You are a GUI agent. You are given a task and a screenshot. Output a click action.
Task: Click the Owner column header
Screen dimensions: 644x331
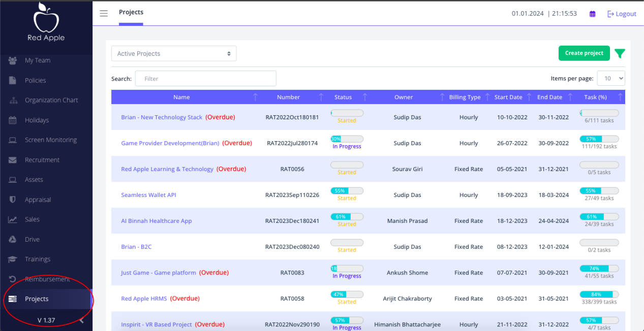(x=404, y=97)
